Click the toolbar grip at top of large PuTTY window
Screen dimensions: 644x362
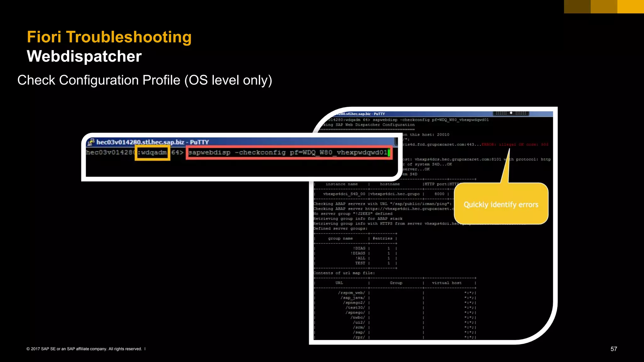coord(511,113)
